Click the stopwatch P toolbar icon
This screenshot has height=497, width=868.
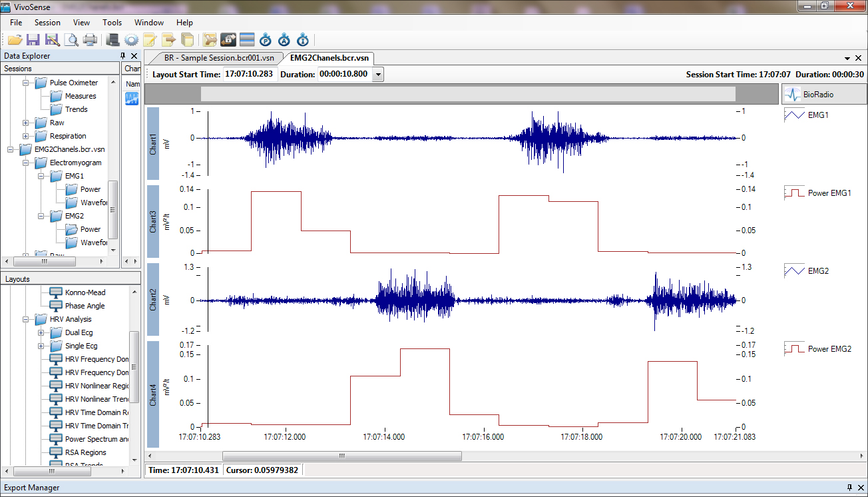pyautogui.click(x=266, y=40)
